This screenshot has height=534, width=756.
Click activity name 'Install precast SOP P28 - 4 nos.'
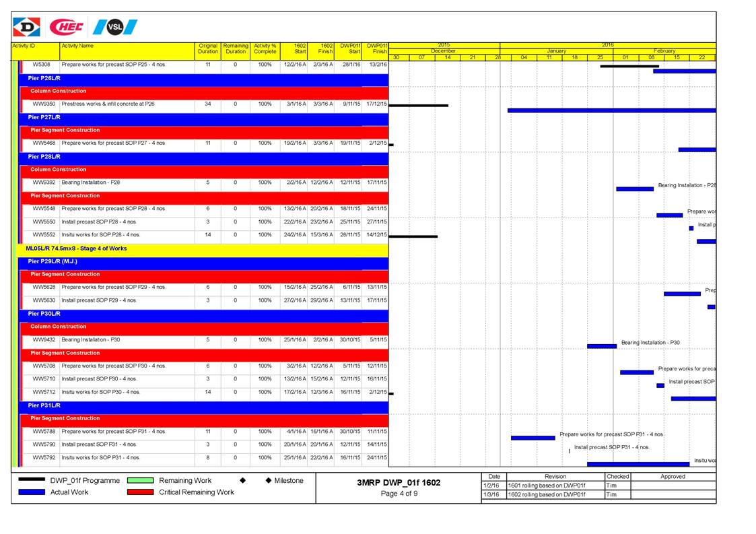point(99,222)
